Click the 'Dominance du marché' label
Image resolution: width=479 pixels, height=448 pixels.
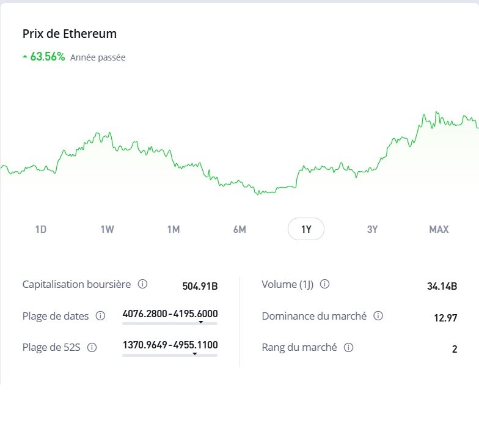tap(314, 316)
